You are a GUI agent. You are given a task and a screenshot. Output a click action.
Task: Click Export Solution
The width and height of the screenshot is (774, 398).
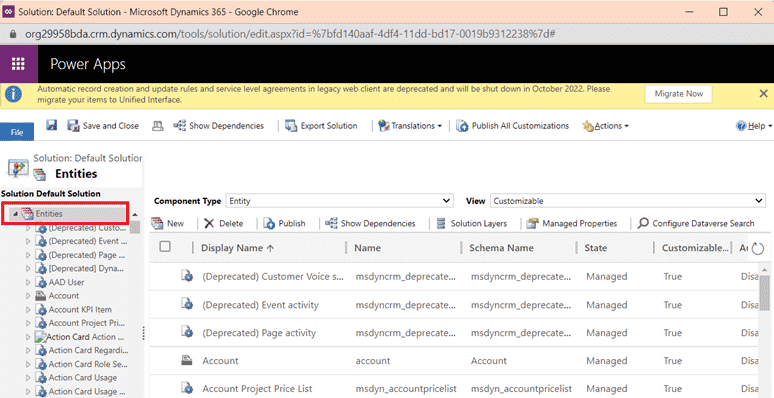pos(321,126)
